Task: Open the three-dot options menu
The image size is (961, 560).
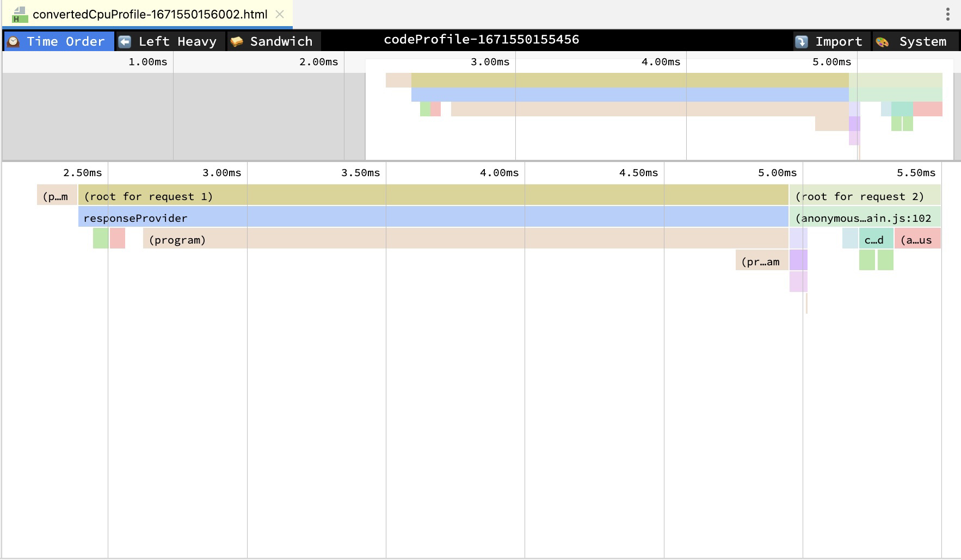Action: coord(947,14)
